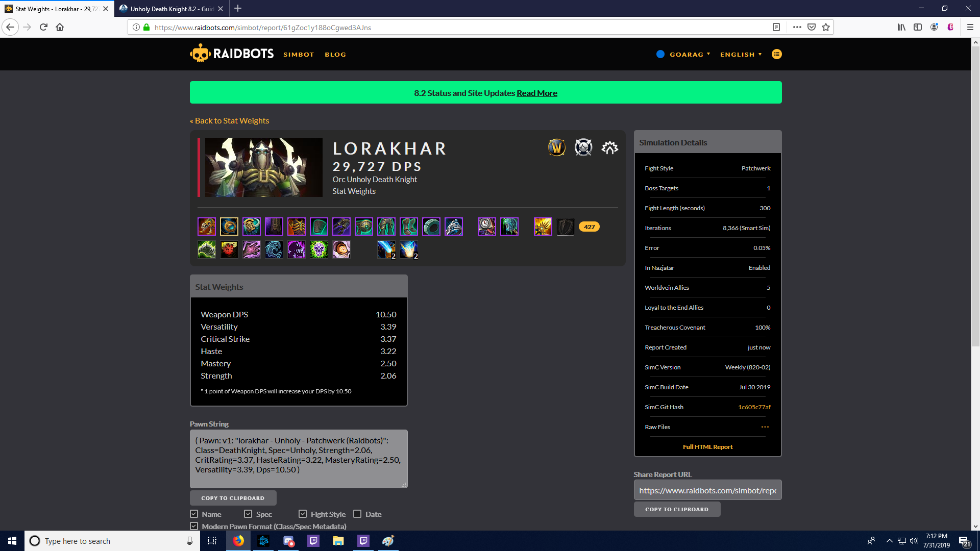
Task: Click the empty off-hand shield slot
Action: (x=566, y=227)
